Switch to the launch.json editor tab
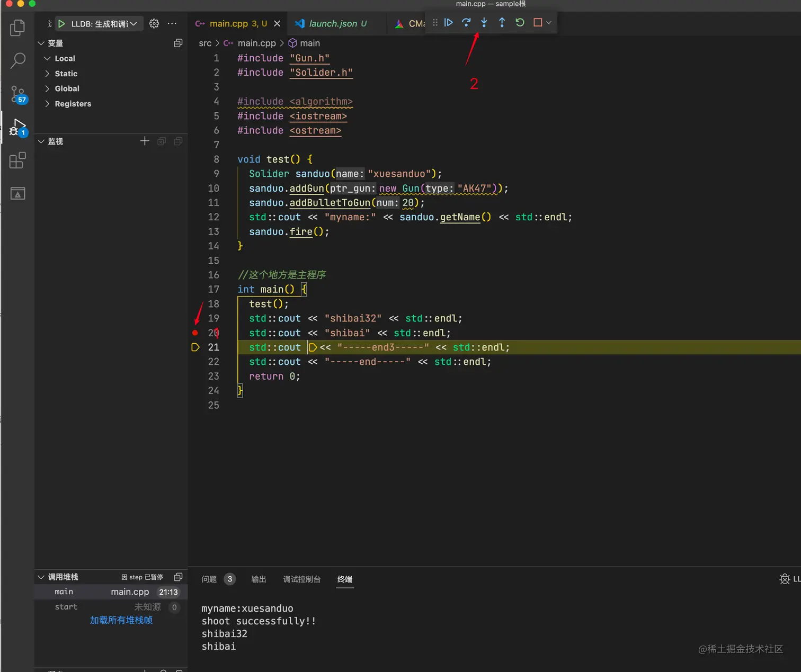Image resolution: width=801 pixels, height=672 pixels. click(333, 24)
